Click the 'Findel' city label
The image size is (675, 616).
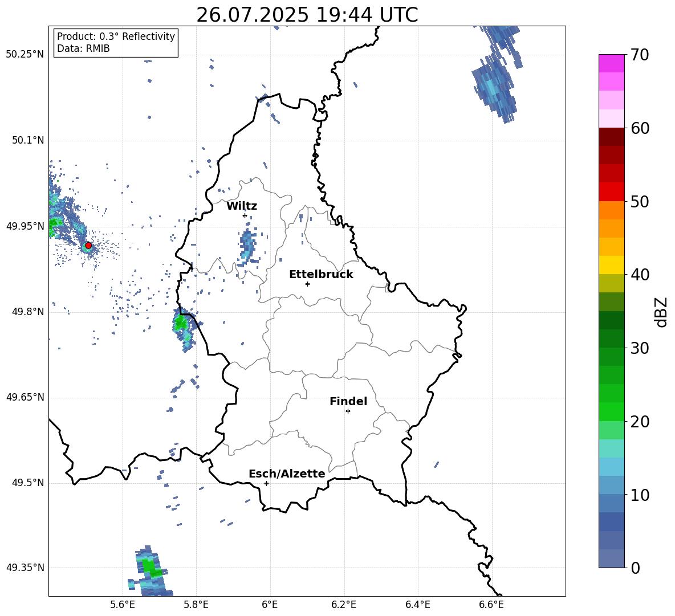click(x=348, y=401)
